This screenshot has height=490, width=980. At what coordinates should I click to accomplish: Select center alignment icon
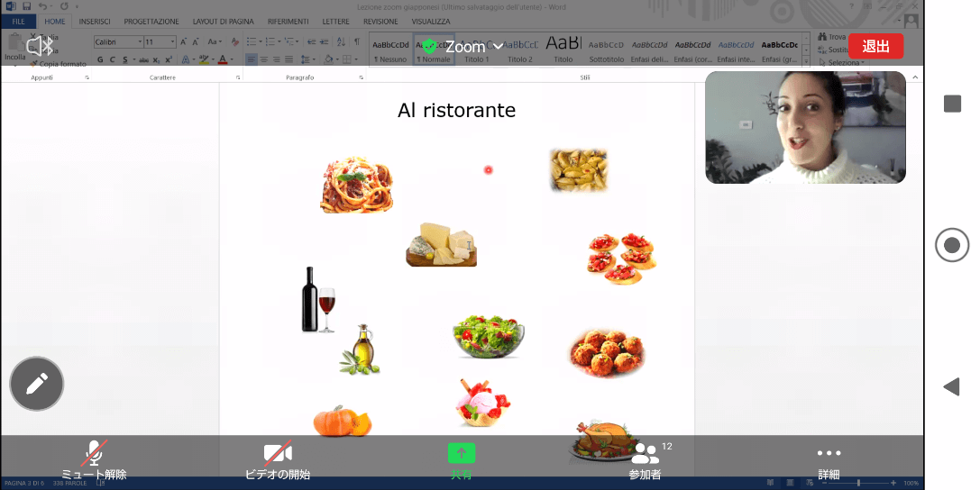tap(264, 60)
